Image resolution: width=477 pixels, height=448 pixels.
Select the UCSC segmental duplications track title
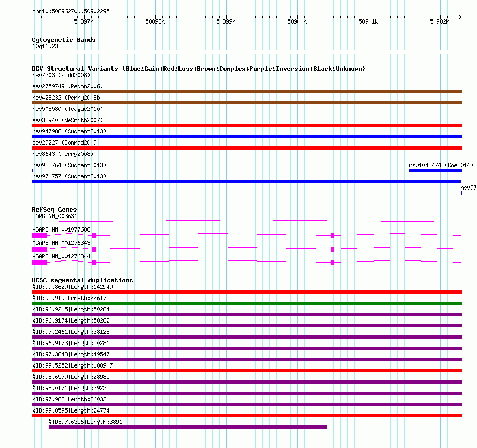pyautogui.click(x=83, y=280)
